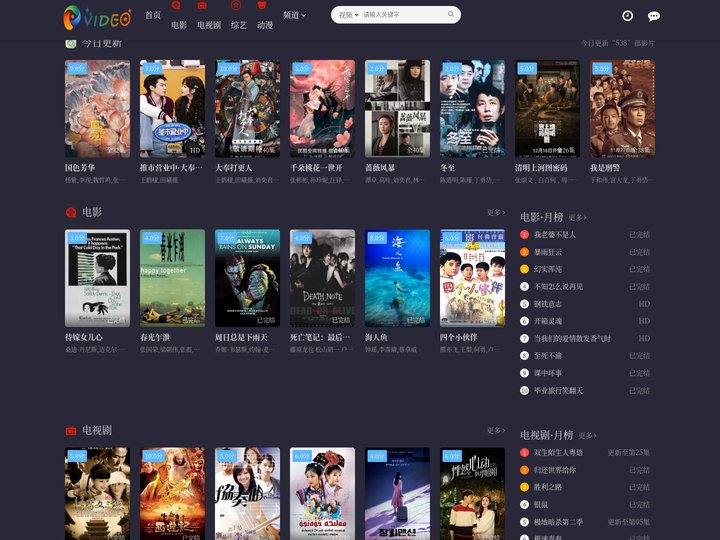Open the 推市营业中·大奉 poster
720x540 pixels.
pyautogui.click(x=172, y=108)
